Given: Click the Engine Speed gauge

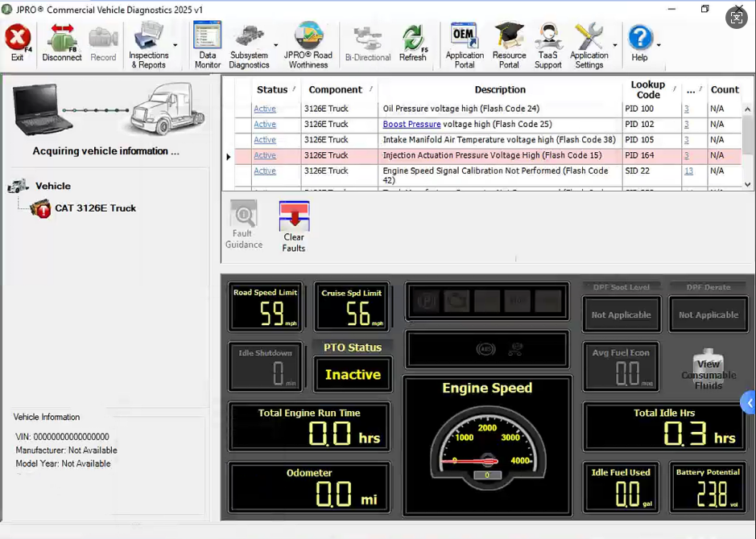Looking at the screenshot, I should (487, 446).
